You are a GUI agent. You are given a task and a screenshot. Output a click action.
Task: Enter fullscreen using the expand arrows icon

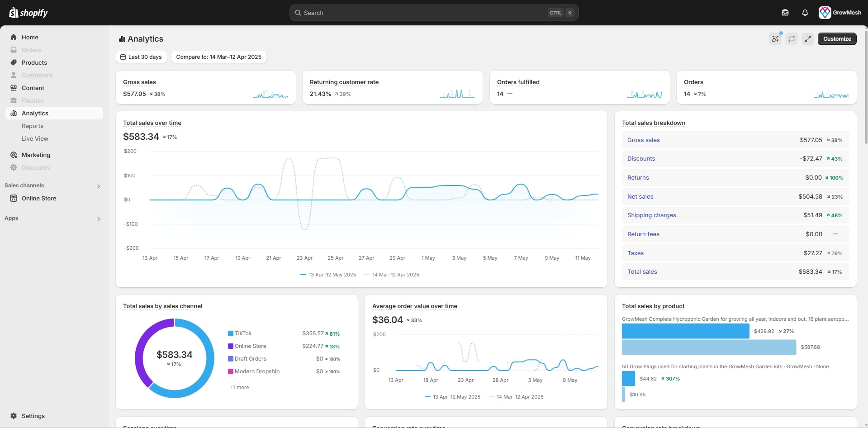click(x=807, y=39)
